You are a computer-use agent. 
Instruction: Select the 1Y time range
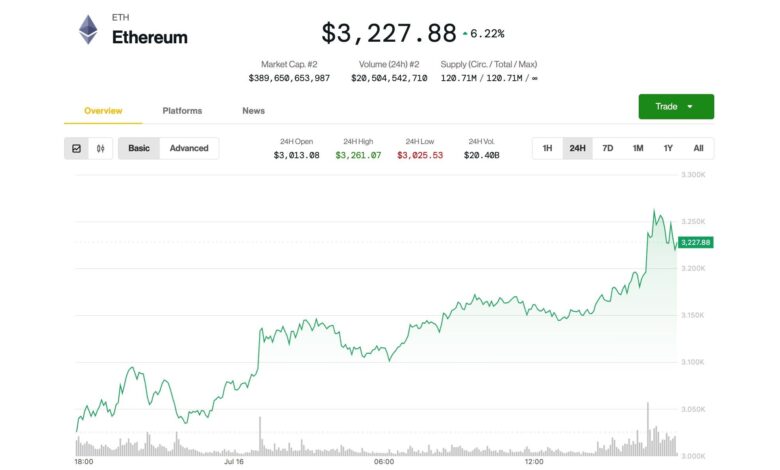(x=667, y=148)
